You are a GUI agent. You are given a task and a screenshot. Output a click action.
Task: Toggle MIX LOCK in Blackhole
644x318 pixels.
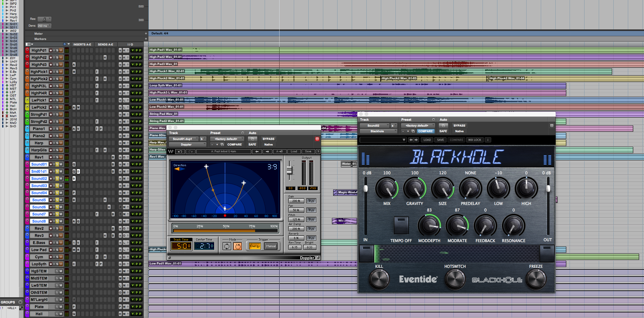[474, 140]
